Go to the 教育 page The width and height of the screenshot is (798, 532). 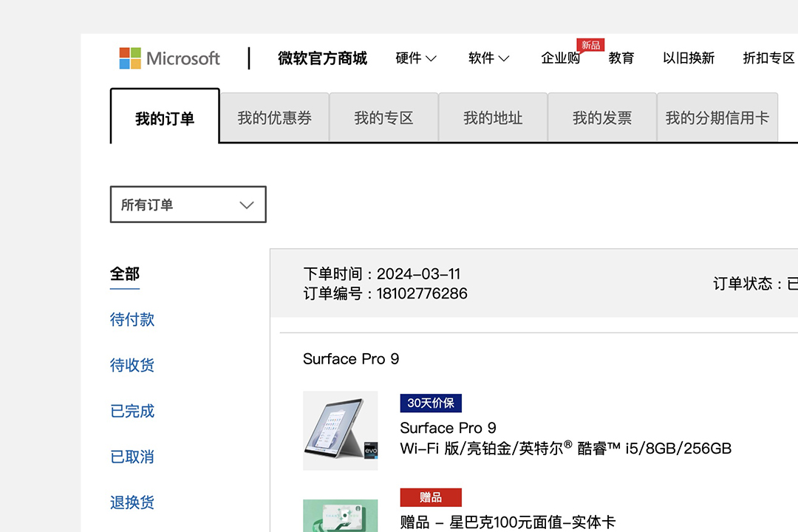[x=621, y=58]
